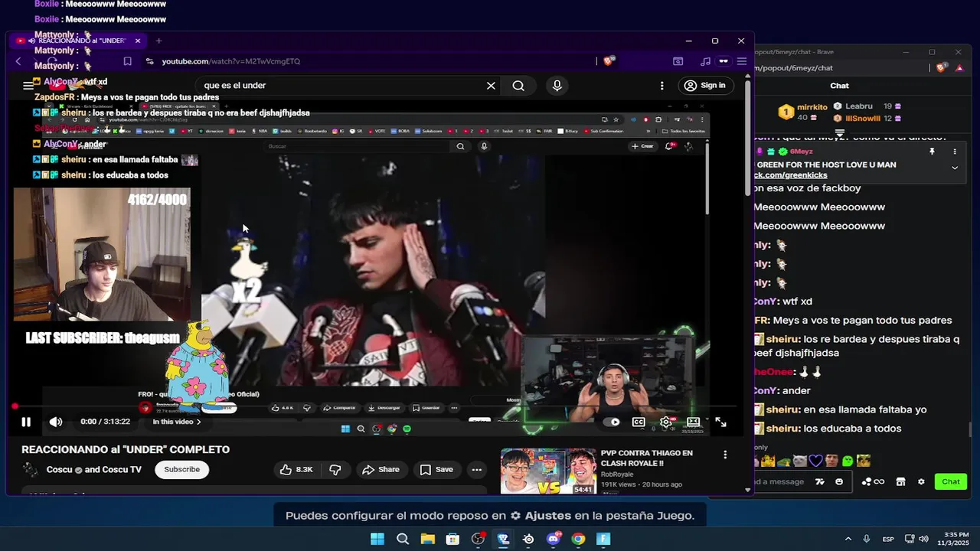Open the system volume speaker icon
980x551 pixels.
[x=923, y=539]
